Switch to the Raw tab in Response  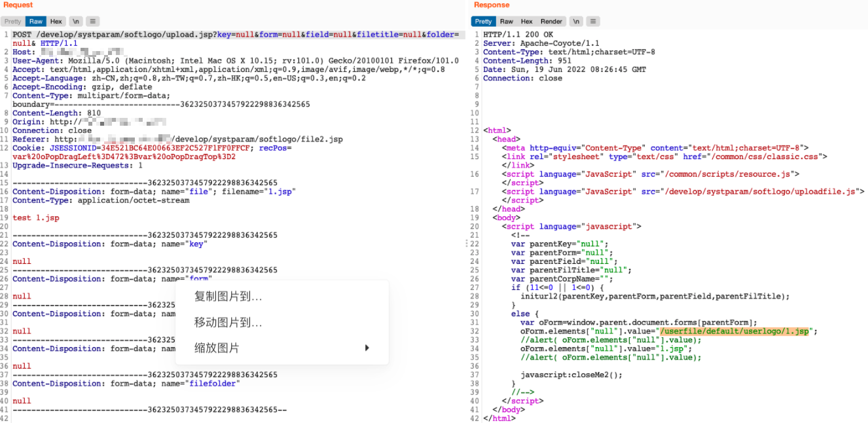[507, 22]
